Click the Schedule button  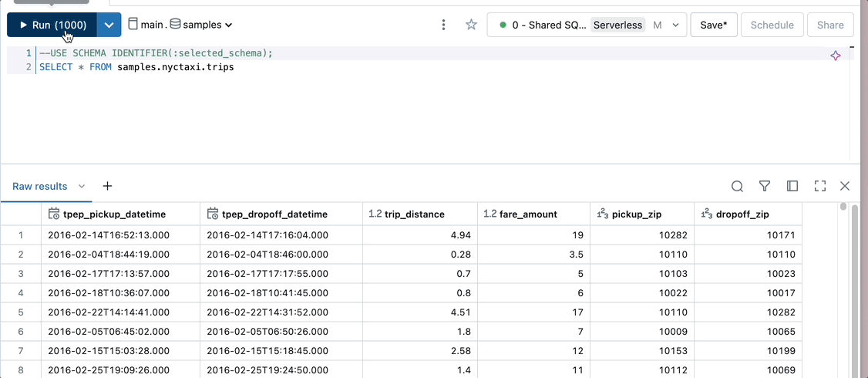[x=772, y=25]
